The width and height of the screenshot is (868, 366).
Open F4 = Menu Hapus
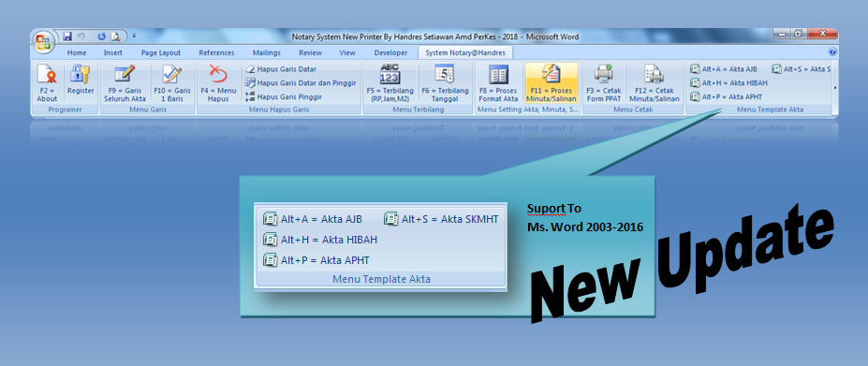[x=218, y=83]
